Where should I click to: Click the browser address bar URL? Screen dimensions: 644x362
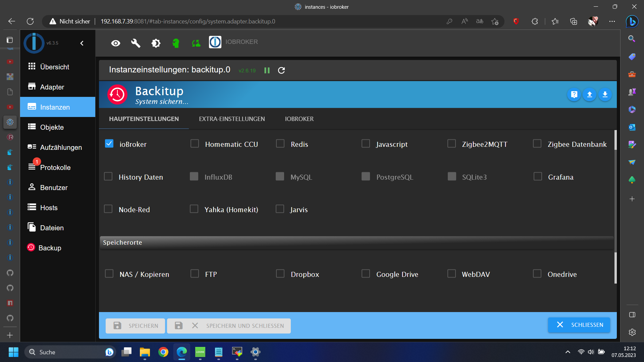tap(188, 21)
